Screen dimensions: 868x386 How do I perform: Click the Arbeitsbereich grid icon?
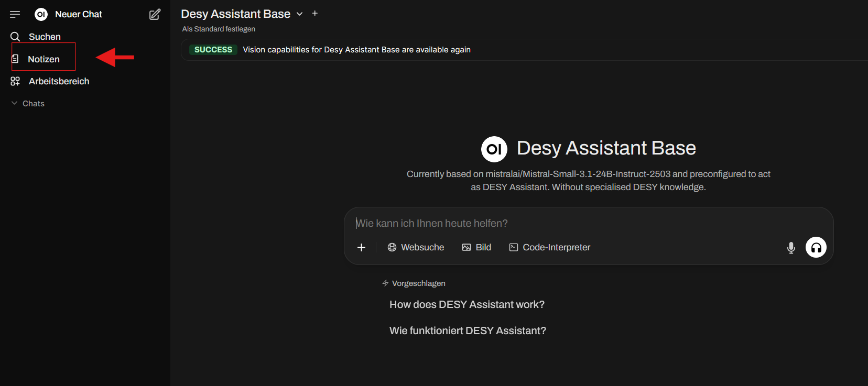tap(15, 81)
